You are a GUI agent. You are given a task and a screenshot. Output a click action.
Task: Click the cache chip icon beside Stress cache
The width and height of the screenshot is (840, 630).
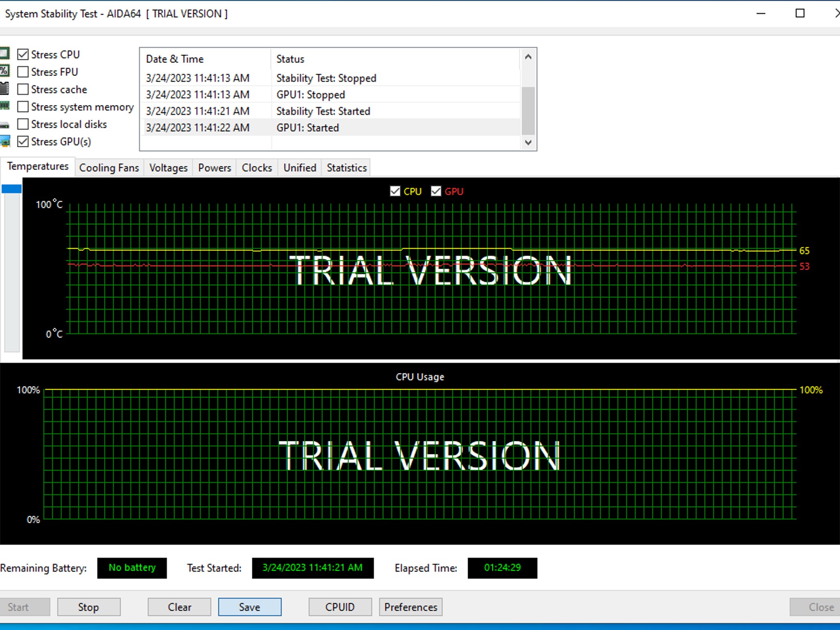(x=5, y=89)
